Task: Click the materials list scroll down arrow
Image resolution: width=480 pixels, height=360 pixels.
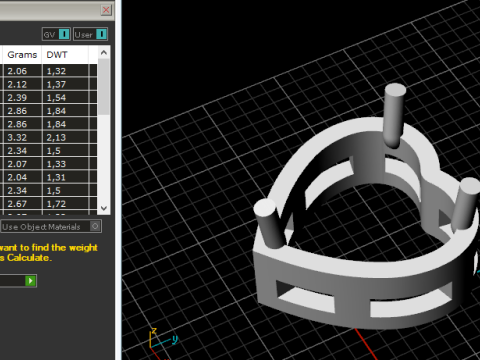Action: pos(104,209)
